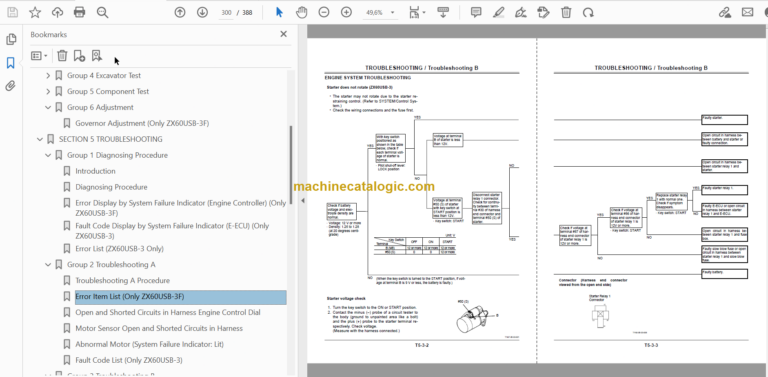Zoom out with minus button

tap(324, 12)
